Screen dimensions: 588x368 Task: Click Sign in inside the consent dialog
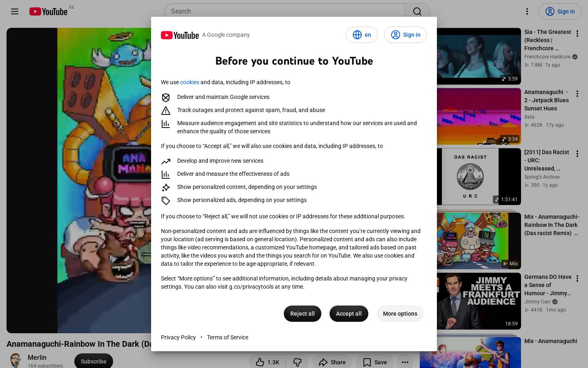[x=405, y=35]
